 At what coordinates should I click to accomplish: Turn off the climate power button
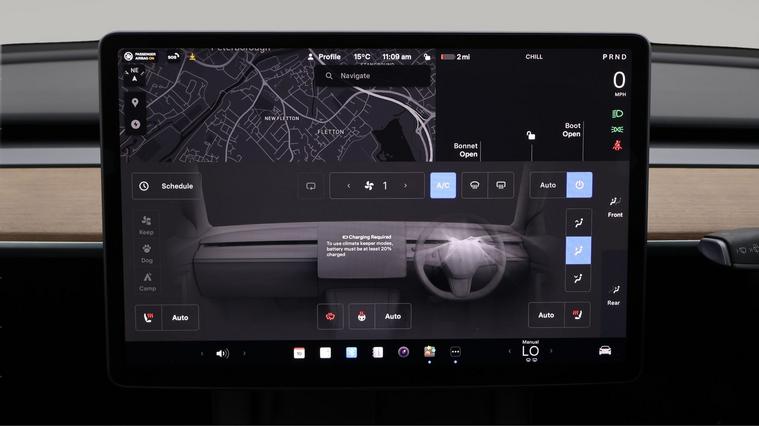click(580, 185)
